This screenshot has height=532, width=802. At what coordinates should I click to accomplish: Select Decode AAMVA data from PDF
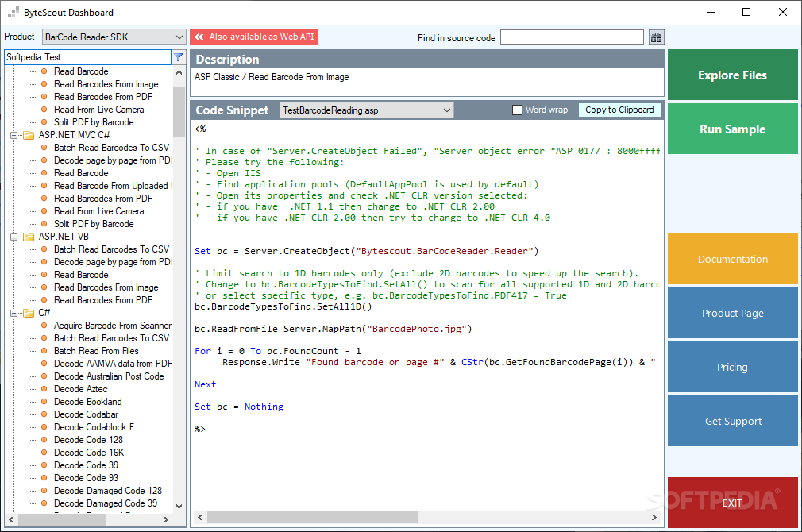coord(113,364)
